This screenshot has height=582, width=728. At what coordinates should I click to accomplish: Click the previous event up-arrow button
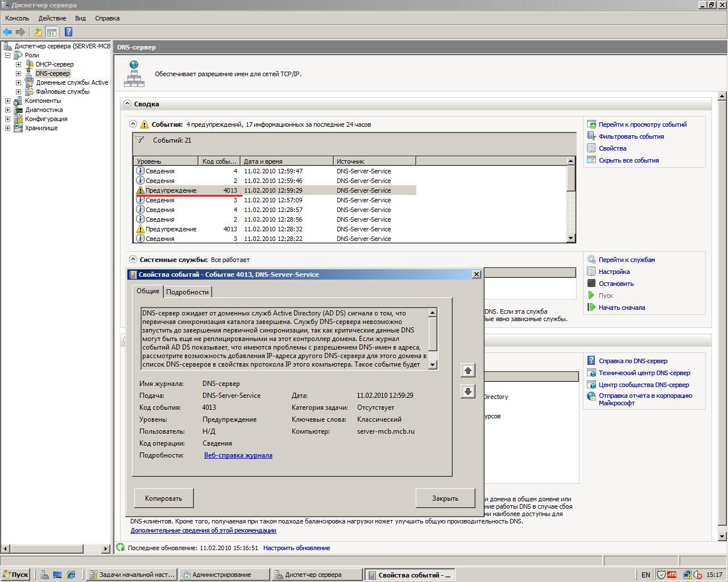click(x=468, y=371)
